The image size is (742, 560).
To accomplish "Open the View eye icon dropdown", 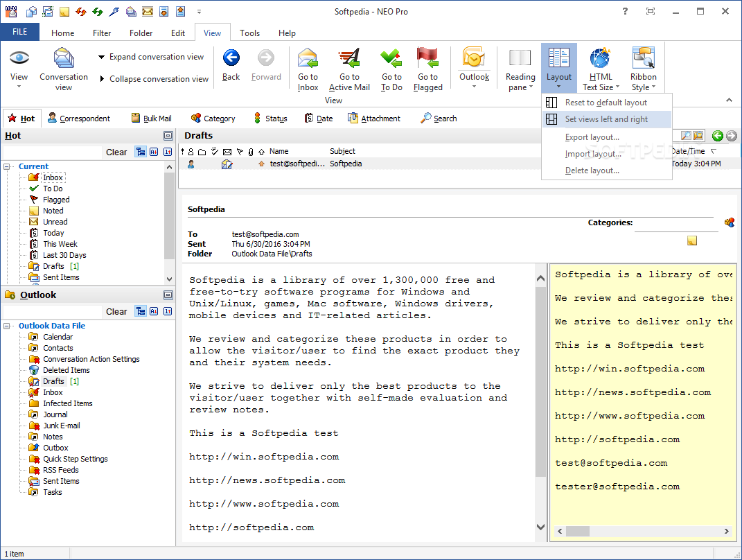I will (x=19, y=69).
